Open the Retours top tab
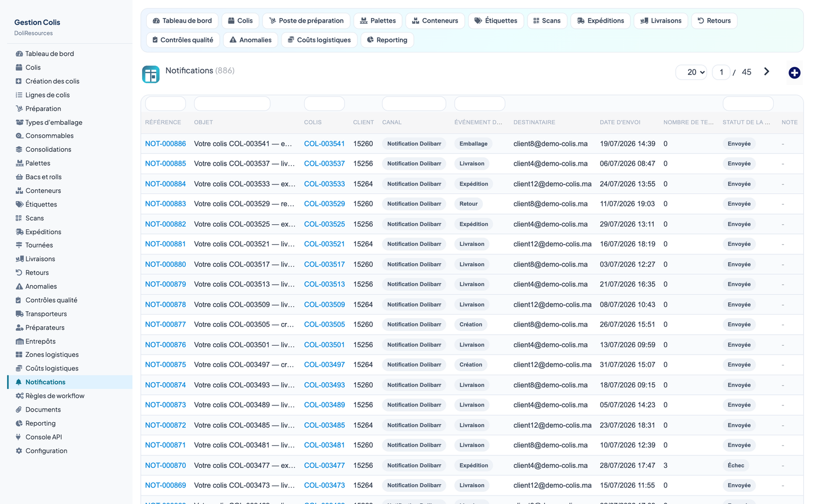Screen dimensions: 815x504 tap(714, 21)
